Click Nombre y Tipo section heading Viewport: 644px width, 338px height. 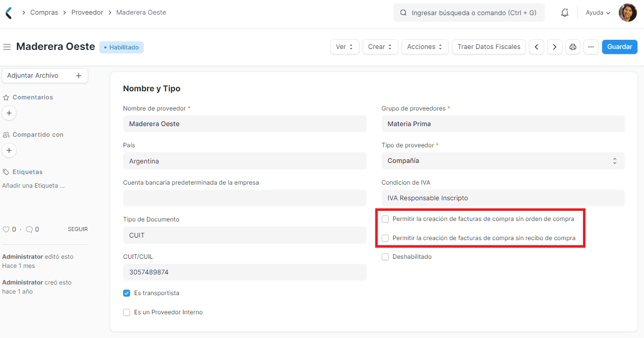coord(152,89)
